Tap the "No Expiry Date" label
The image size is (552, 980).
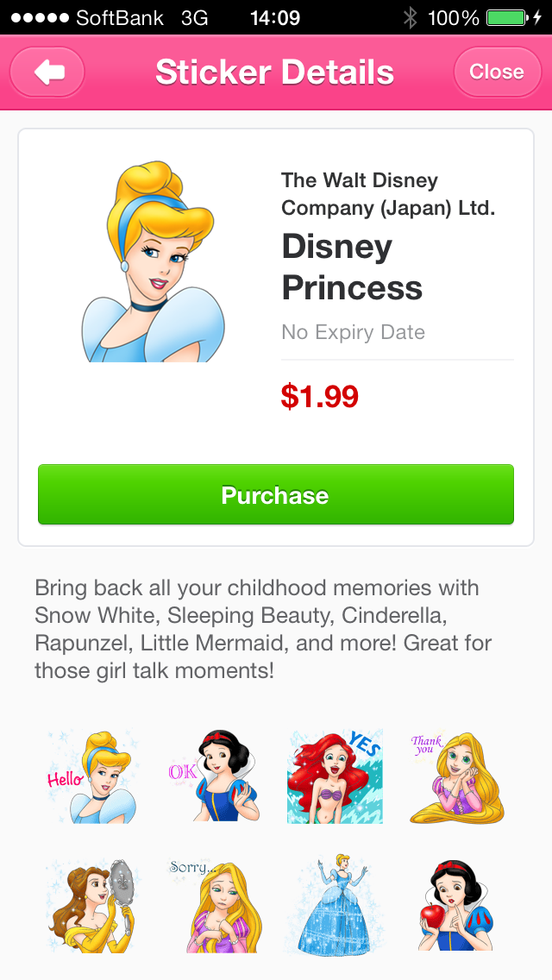pos(353,332)
